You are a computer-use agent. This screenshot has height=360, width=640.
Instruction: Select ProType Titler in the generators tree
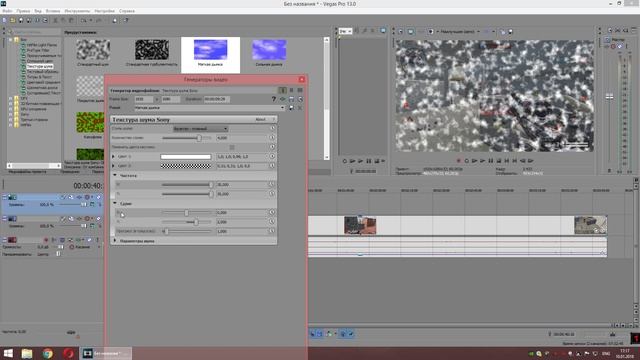tap(38, 50)
